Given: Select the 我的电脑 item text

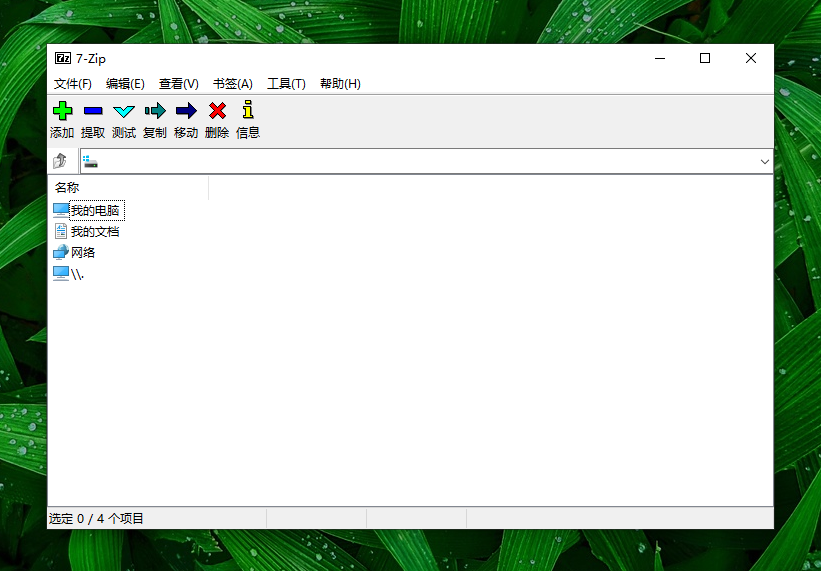Looking at the screenshot, I should tap(96, 210).
